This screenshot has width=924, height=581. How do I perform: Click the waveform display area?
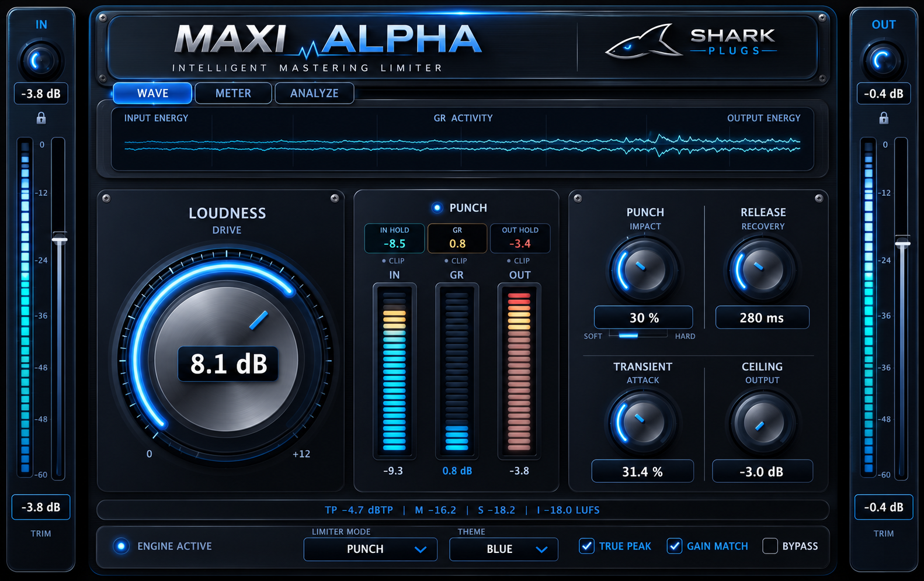[462, 139]
